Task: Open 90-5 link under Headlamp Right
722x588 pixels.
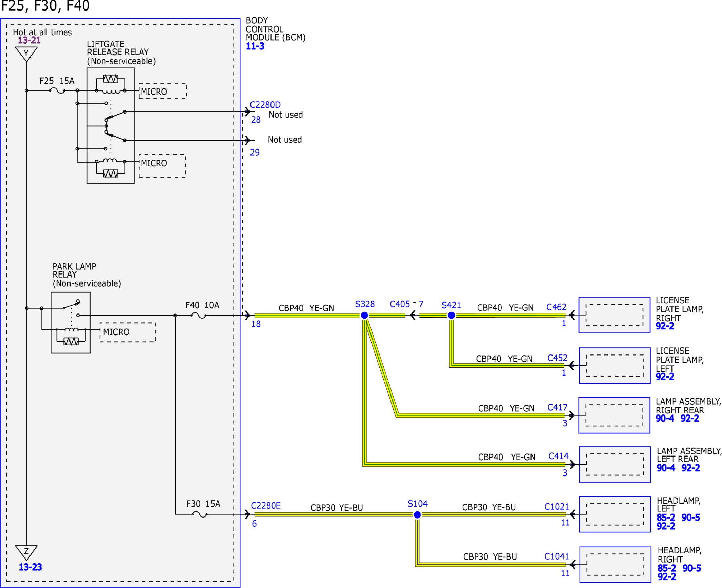Action: point(692,568)
